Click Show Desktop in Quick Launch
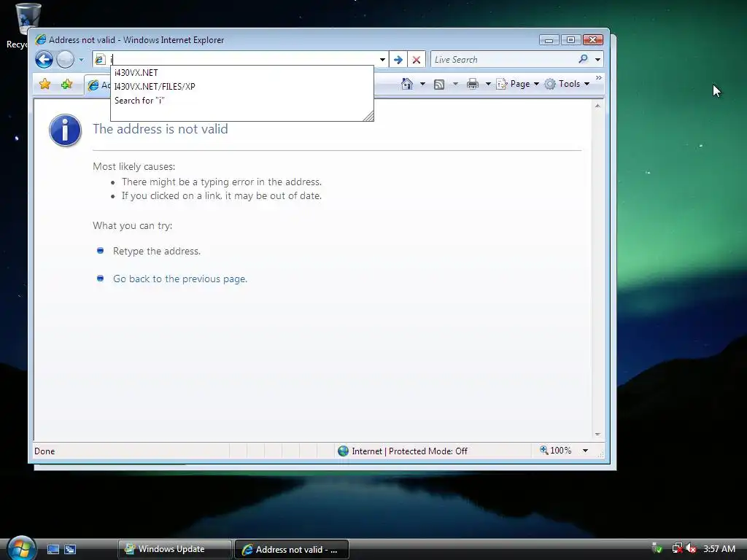 point(53,549)
